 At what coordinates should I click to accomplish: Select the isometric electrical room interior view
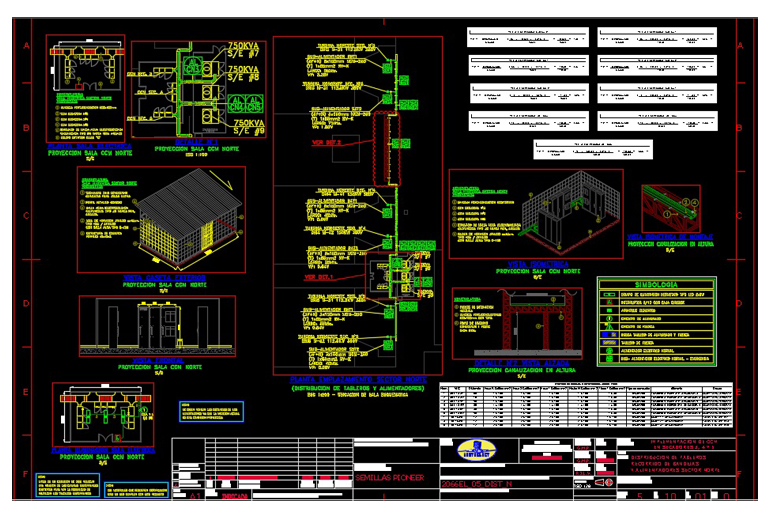tap(537, 217)
